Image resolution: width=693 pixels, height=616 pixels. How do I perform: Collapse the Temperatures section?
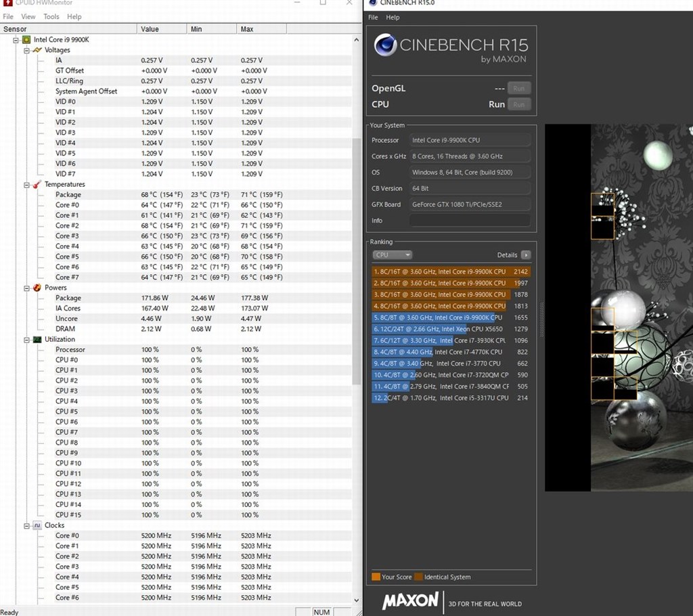[26, 184]
